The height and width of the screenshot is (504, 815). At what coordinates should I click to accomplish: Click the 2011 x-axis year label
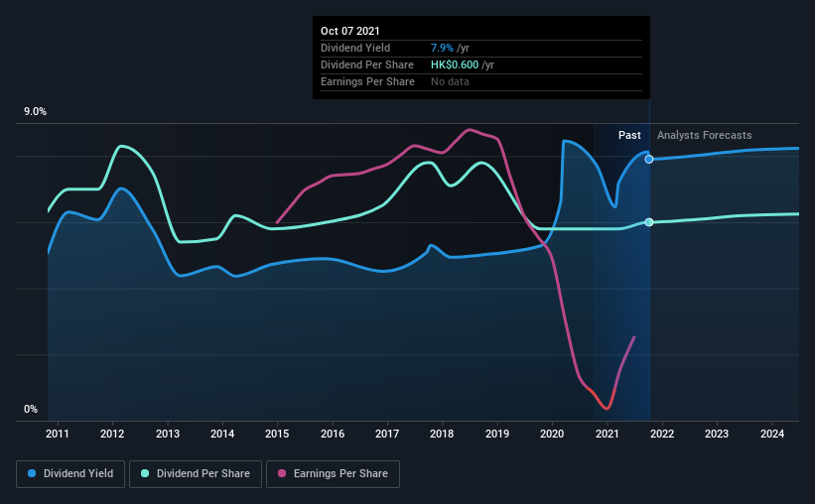point(58,434)
